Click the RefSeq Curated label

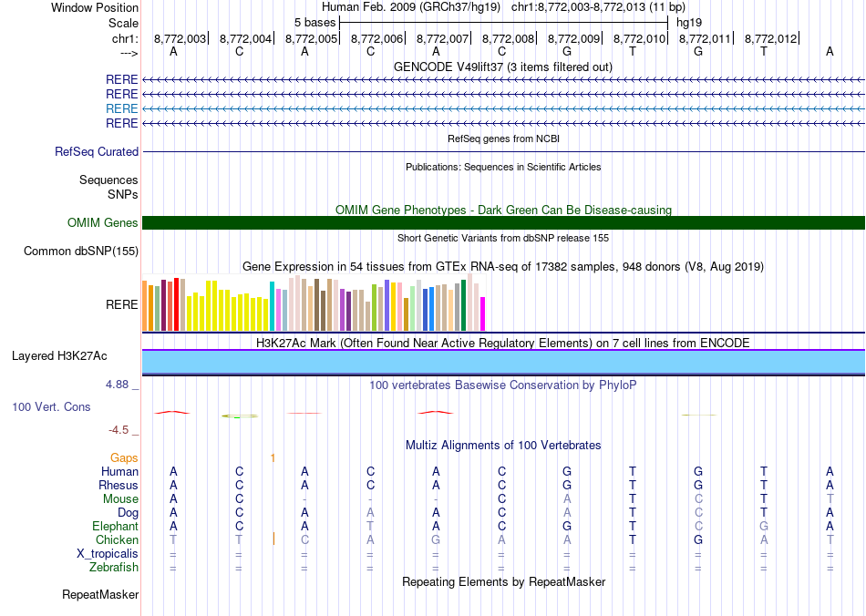[96, 152]
